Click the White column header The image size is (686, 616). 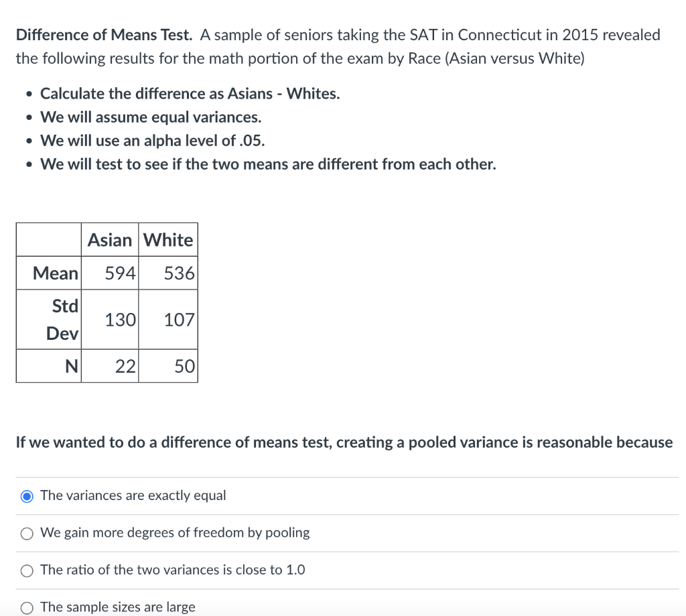coord(167,240)
